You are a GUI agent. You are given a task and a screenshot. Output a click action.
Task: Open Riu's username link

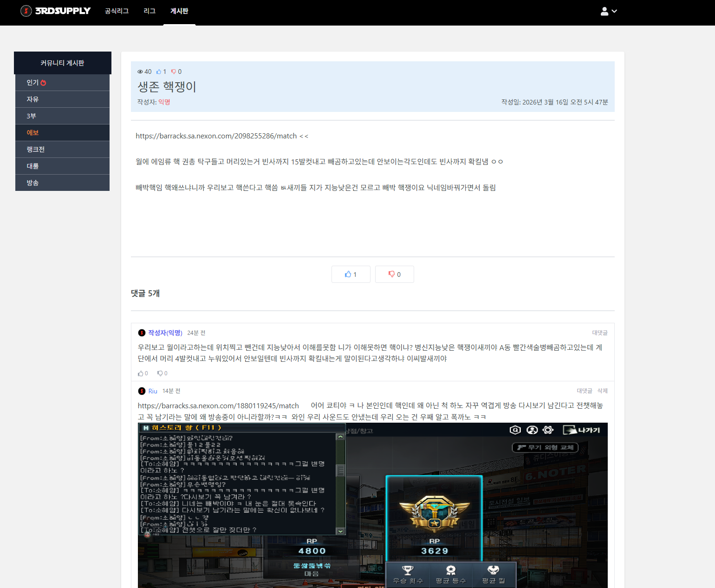(153, 391)
